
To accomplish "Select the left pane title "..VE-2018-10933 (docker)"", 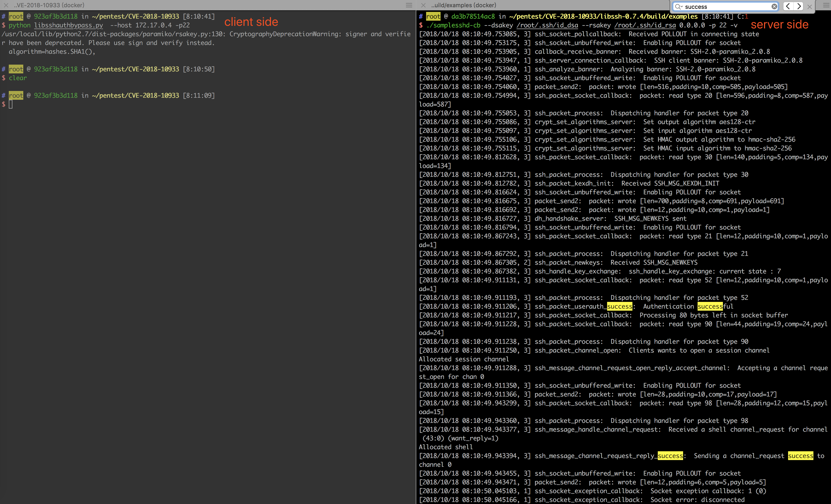I will pos(49,5).
